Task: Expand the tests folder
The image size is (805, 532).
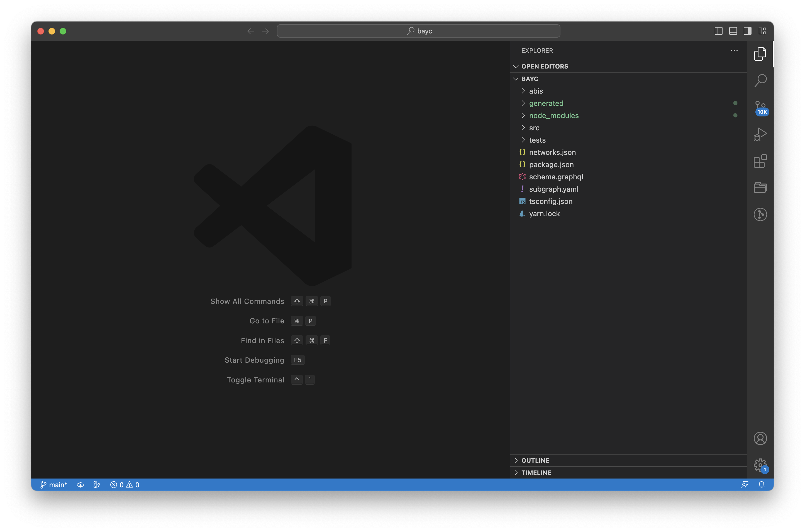Action: coord(629,140)
